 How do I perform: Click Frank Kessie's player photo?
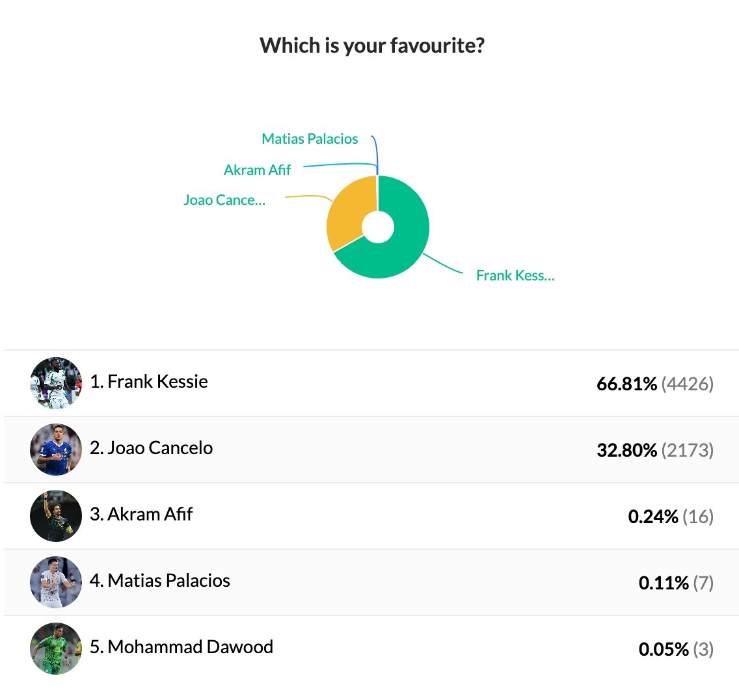[55, 383]
